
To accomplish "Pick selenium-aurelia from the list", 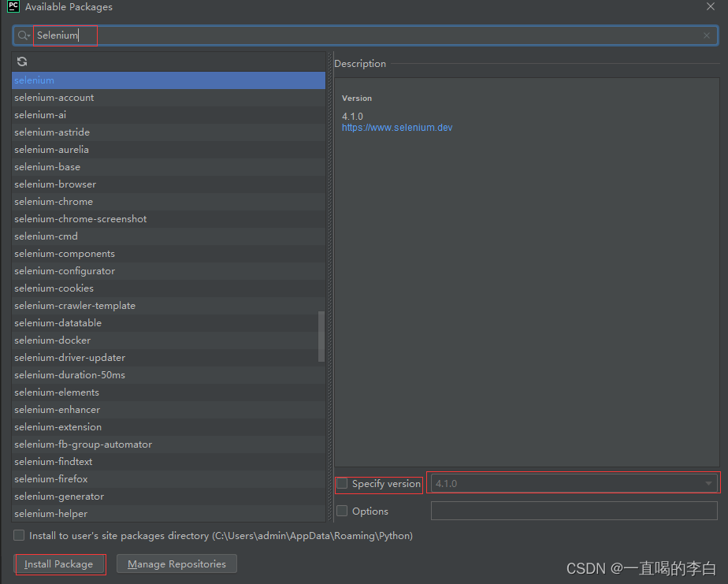I will (x=169, y=150).
